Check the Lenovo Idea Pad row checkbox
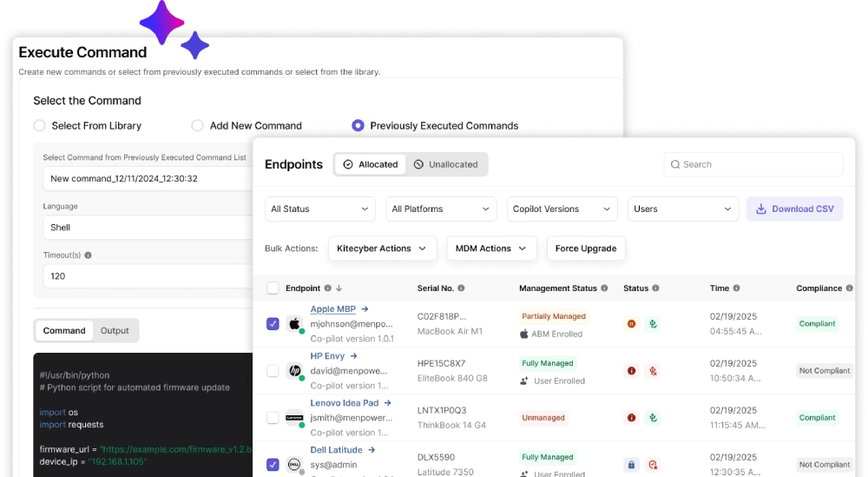Viewport: 868px width, 477px height. click(273, 418)
